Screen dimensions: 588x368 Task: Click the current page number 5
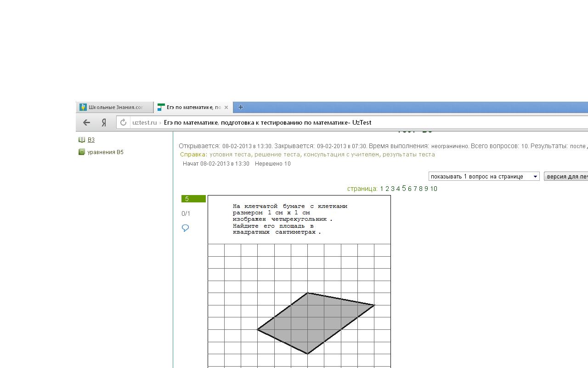[404, 188]
